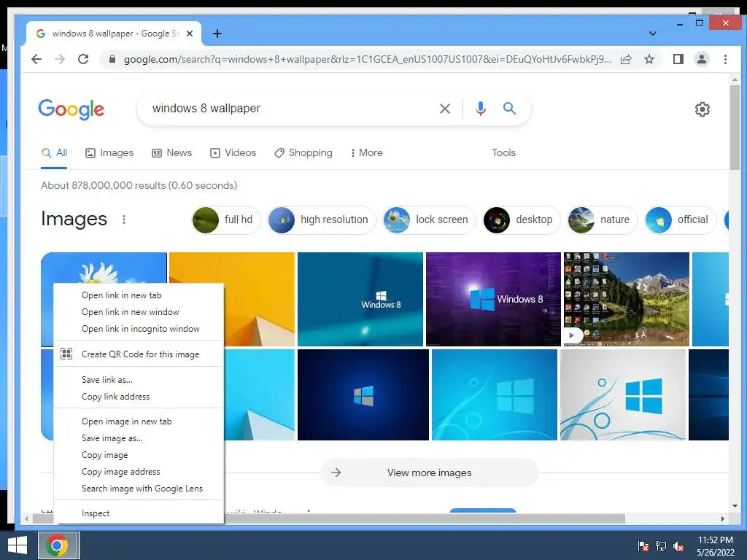This screenshot has height=560, width=747.
Task: Open the Windows Start button
Action: point(18,545)
